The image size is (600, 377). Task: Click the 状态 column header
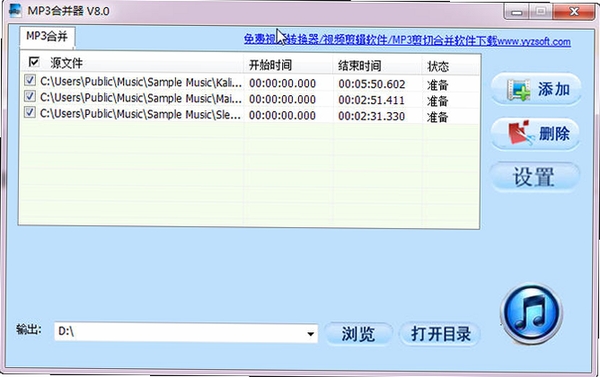point(438,67)
